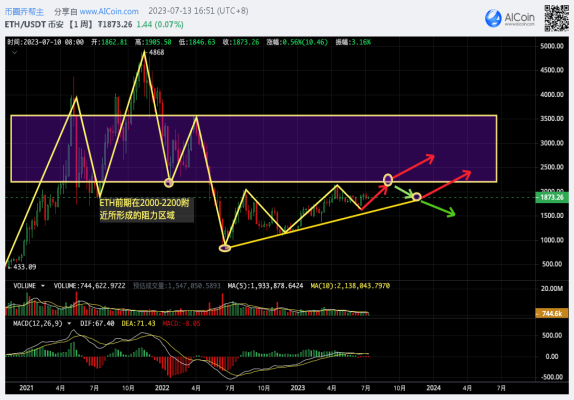Click the MA(10) volume value
The width and height of the screenshot is (574, 400).
click(x=350, y=286)
